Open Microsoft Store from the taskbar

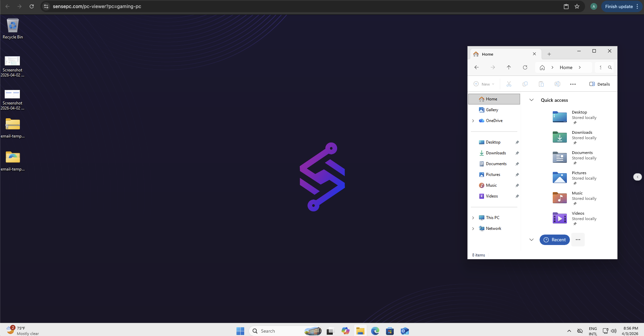pos(390,331)
